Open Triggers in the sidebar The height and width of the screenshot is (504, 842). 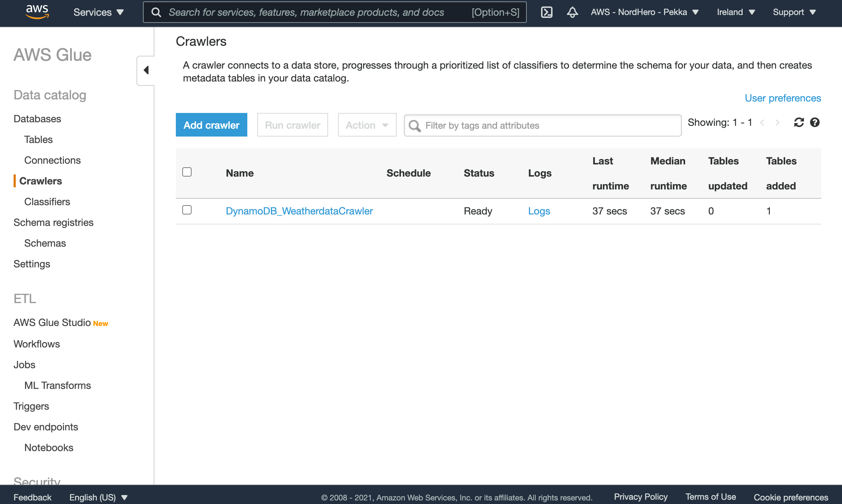tap(31, 406)
